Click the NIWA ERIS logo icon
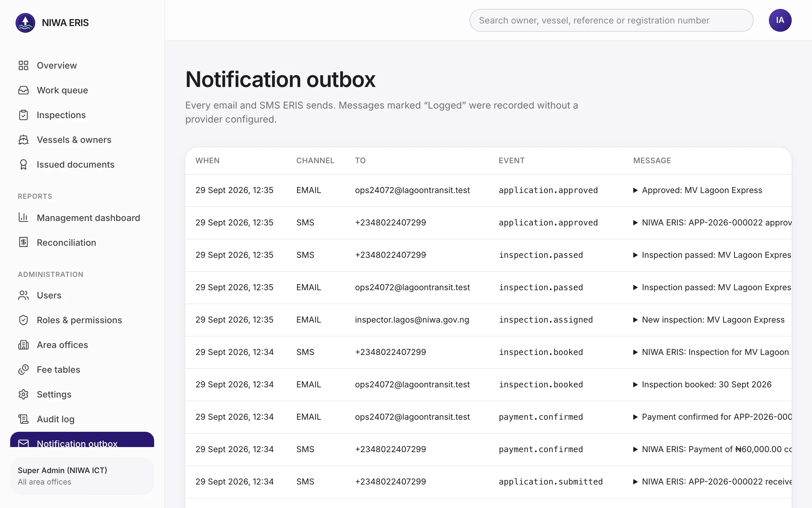Viewport: 812px width, 508px height. 25,23
